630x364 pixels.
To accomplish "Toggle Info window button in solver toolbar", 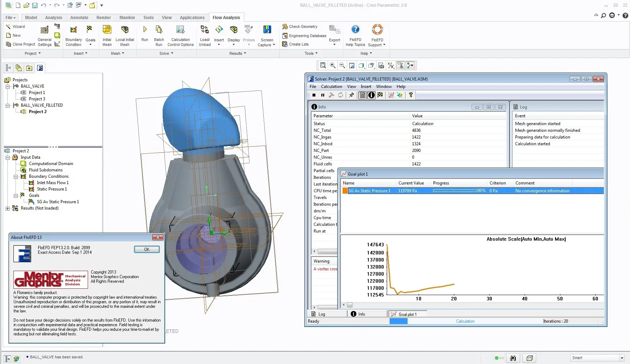I will click(371, 95).
